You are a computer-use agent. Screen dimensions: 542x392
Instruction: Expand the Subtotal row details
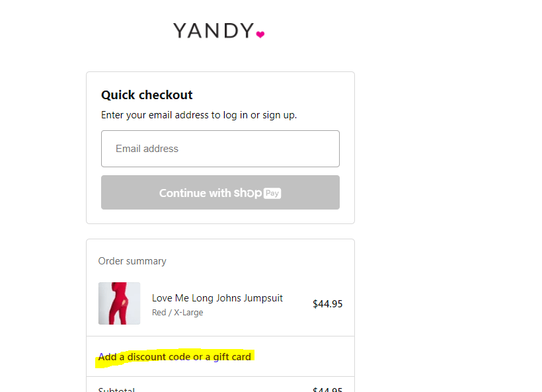tap(117, 389)
